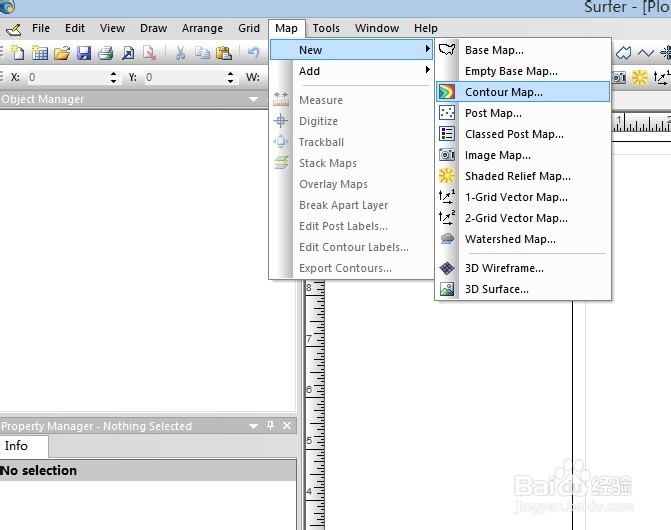Click the Digitize menu item

click(351, 121)
